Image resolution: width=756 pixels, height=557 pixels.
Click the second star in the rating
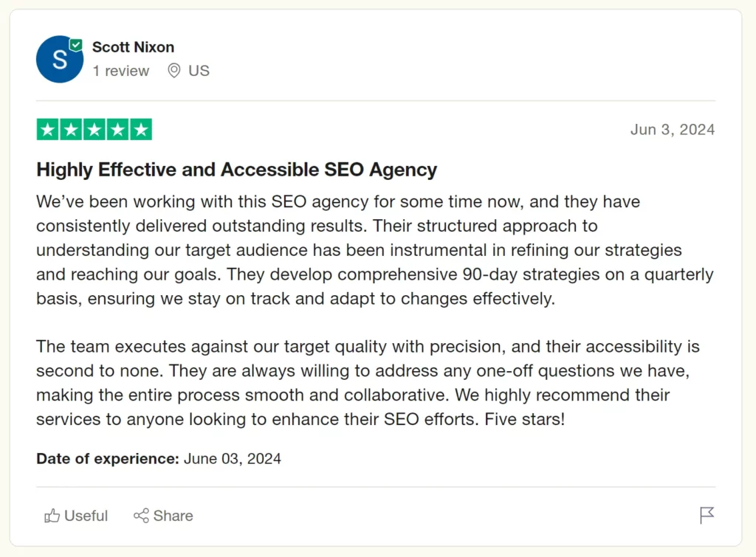(x=70, y=129)
